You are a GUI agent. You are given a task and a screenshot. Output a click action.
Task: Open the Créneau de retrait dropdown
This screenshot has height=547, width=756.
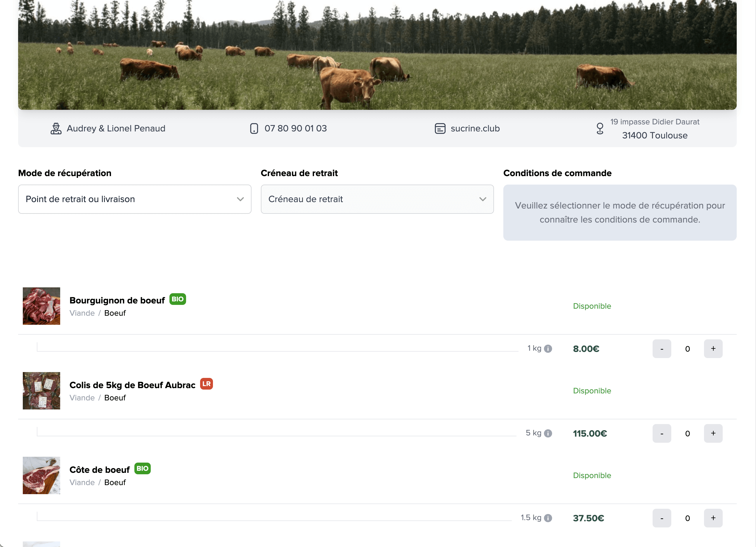coord(377,199)
